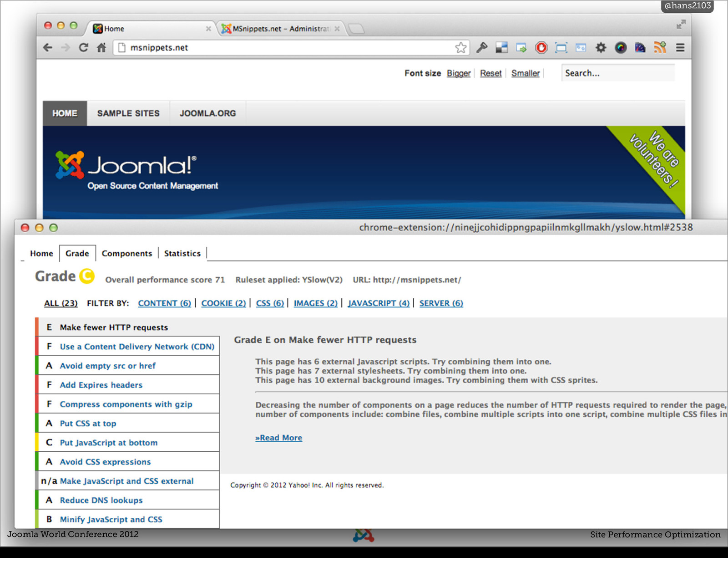Click the Overall performance score 71 text
The height and width of the screenshot is (561, 728).
tap(165, 280)
